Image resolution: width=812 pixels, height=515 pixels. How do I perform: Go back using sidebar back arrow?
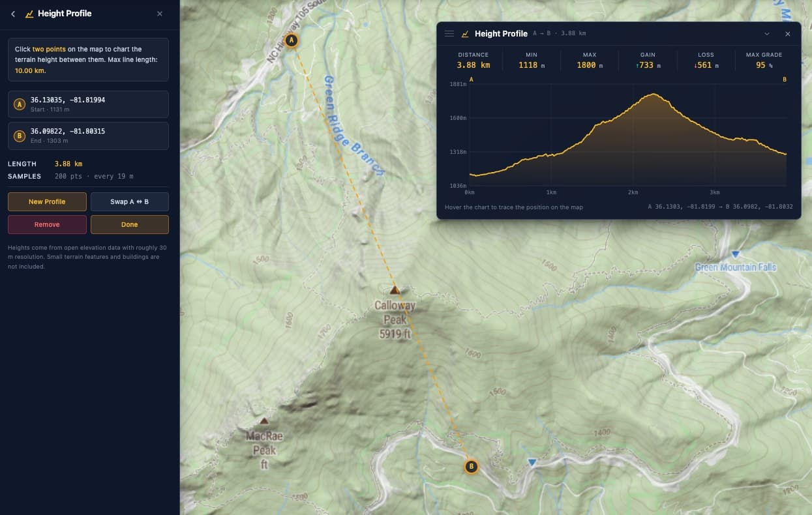coord(13,14)
